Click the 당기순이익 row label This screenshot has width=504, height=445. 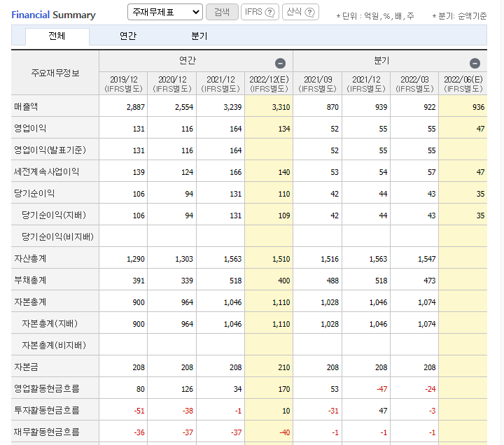[x=34, y=193]
